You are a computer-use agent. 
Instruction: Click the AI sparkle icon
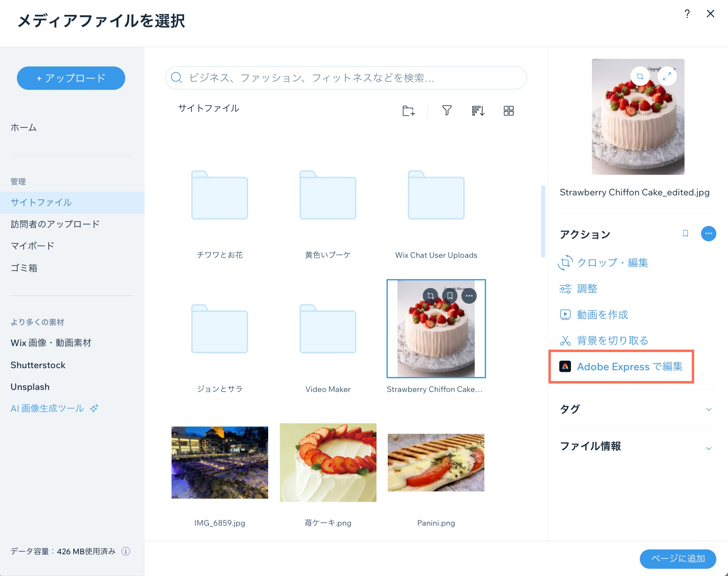click(94, 408)
